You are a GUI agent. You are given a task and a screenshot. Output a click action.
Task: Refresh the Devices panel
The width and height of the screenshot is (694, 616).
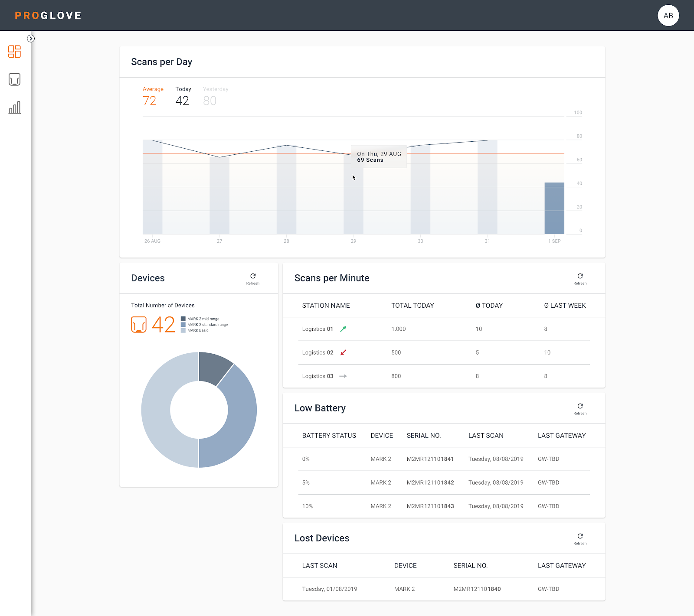[253, 278]
